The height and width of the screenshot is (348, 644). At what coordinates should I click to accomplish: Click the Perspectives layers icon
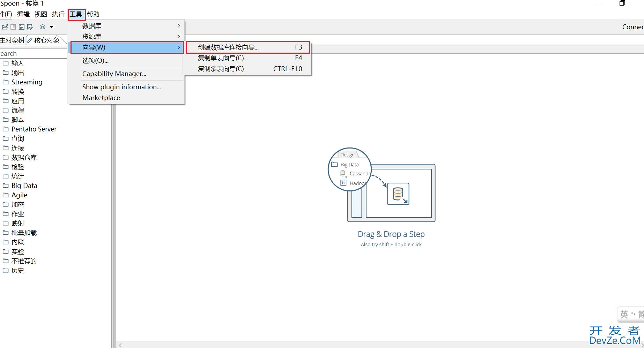pos(43,27)
